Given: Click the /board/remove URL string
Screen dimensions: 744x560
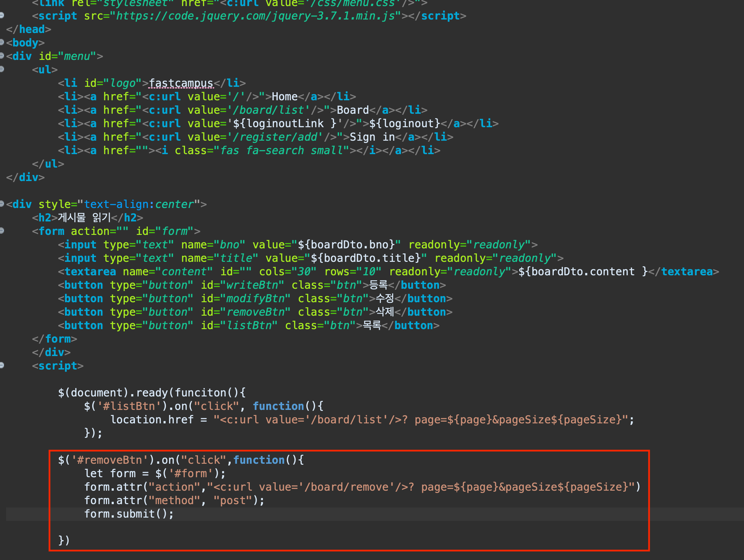Looking at the screenshot, I should point(347,487).
